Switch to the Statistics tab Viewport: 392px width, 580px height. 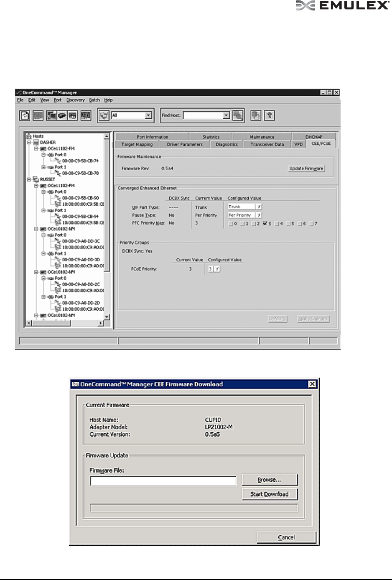pyautogui.click(x=211, y=137)
